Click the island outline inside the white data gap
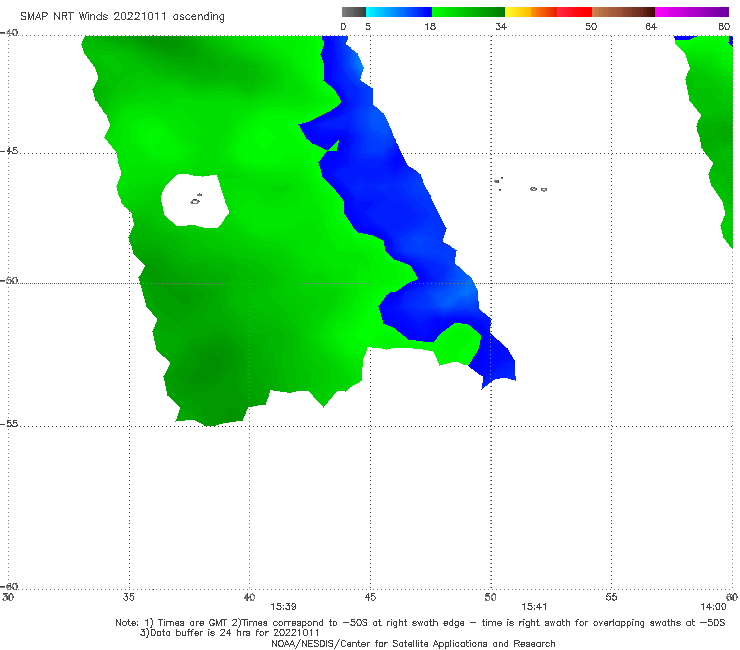740x650 pixels. pos(196,200)
